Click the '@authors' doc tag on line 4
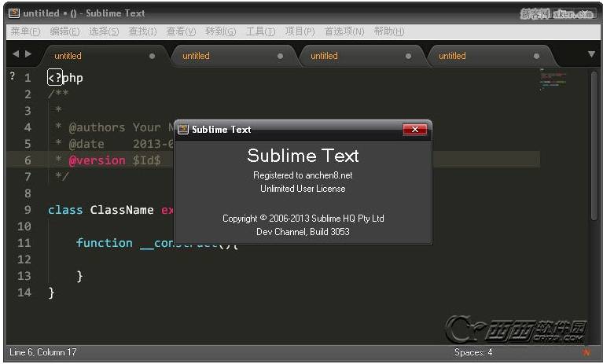Image resolution: width=603 pixels, height=364 pixels. click(97, 127)
